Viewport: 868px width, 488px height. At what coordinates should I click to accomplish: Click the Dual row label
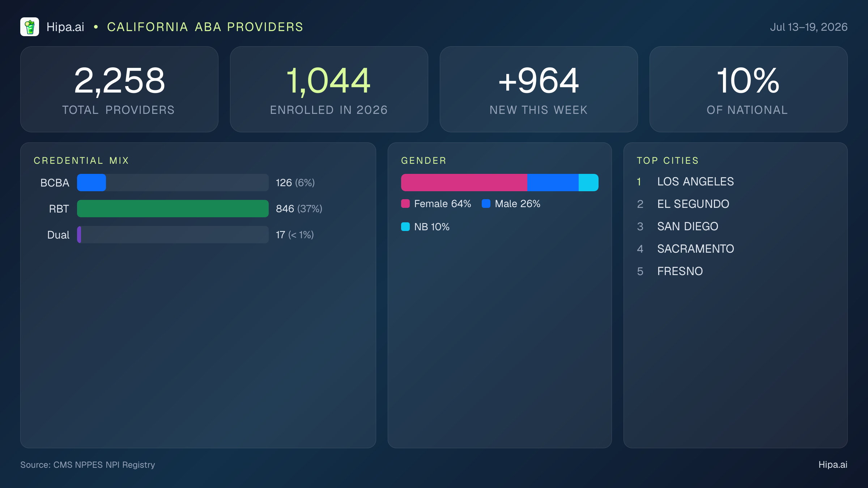click(x=58, y=235)
